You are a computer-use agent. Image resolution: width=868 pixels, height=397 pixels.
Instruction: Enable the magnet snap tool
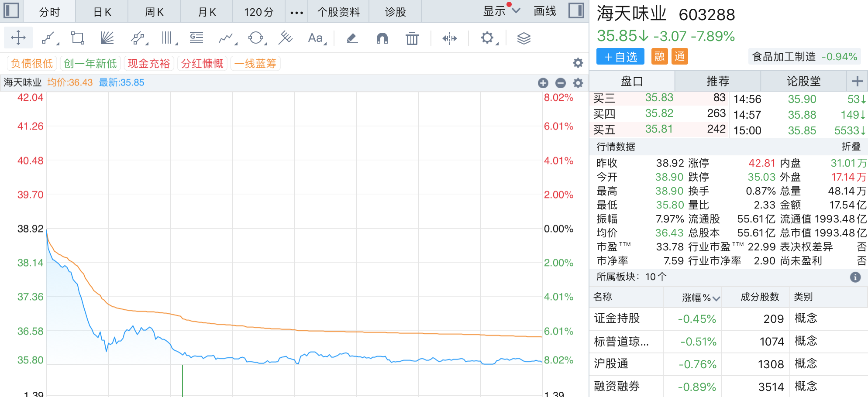[x=382, y=38]
